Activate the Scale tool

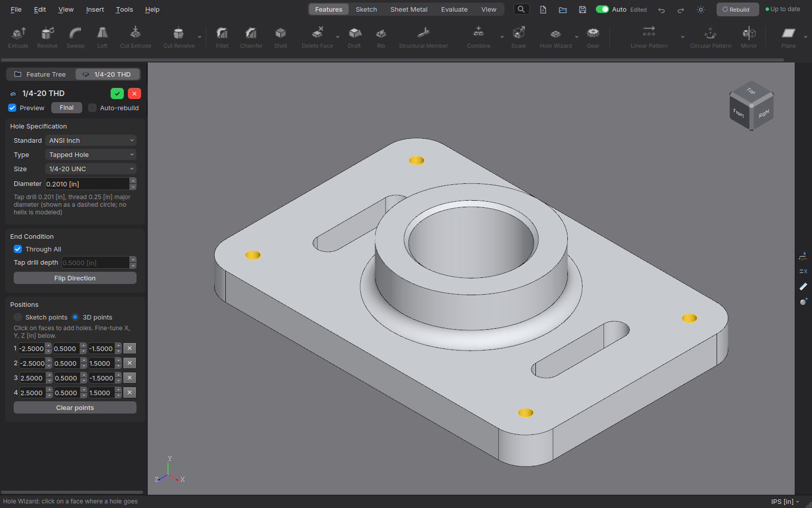pos(519,38)
